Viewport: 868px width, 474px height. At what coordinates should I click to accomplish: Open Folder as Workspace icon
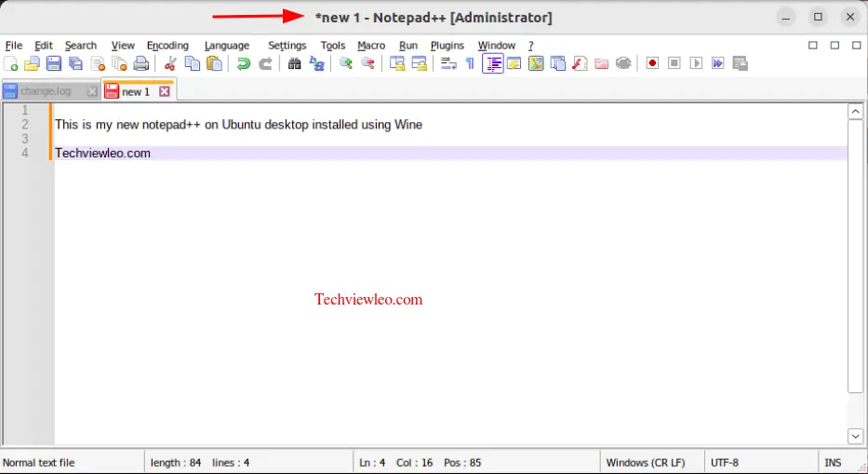coord(602,63)
